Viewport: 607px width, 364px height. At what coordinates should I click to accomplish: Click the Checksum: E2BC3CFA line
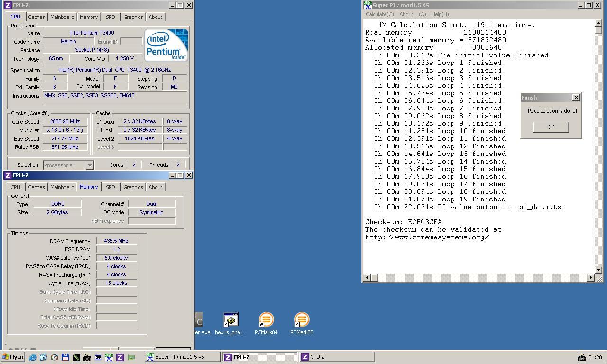pyautogui.click(x=404, y=222)
